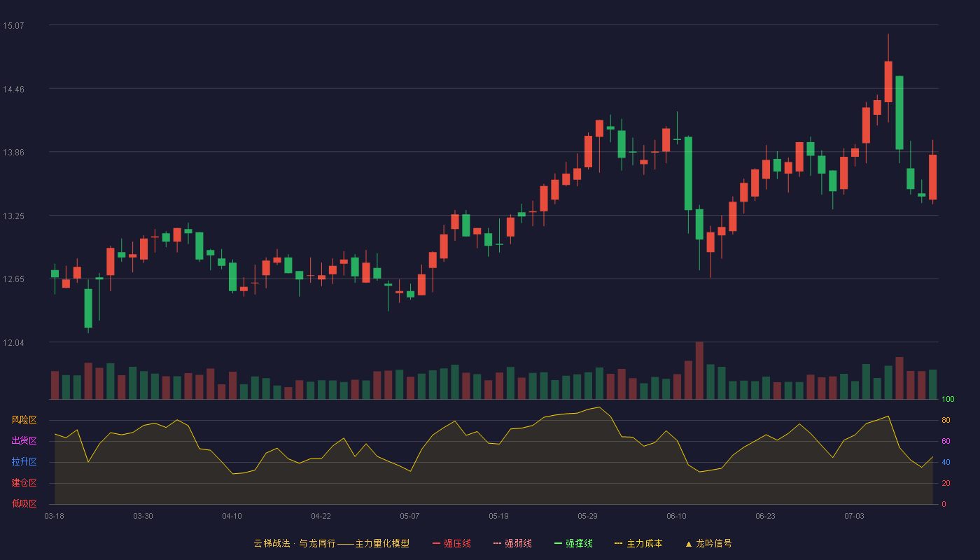Click the 03-30 date label
Screen dimensions: 980x560
(143, 516)
